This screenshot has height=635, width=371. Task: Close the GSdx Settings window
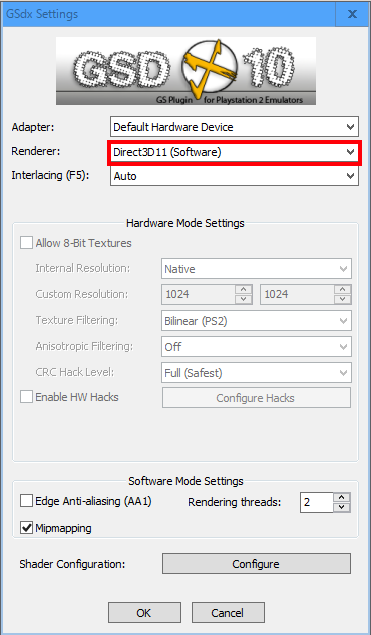click(352, 14)
